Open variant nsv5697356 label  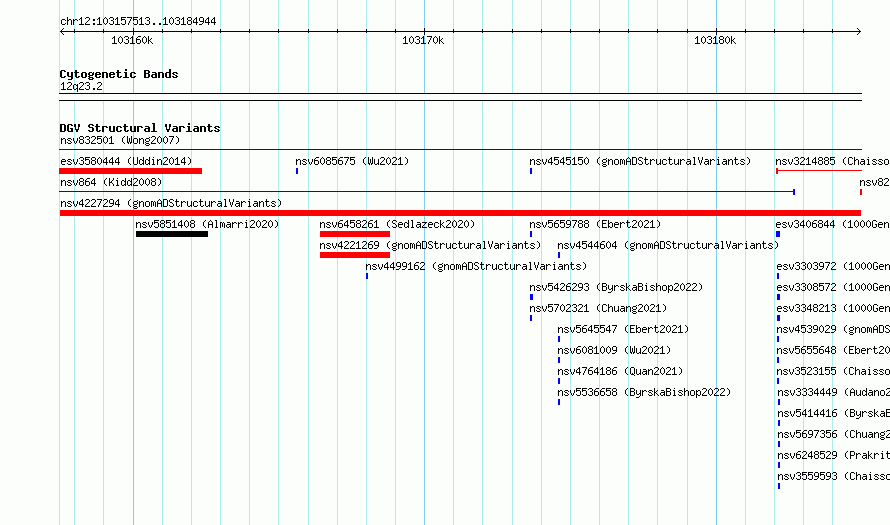tap(833, 434)
